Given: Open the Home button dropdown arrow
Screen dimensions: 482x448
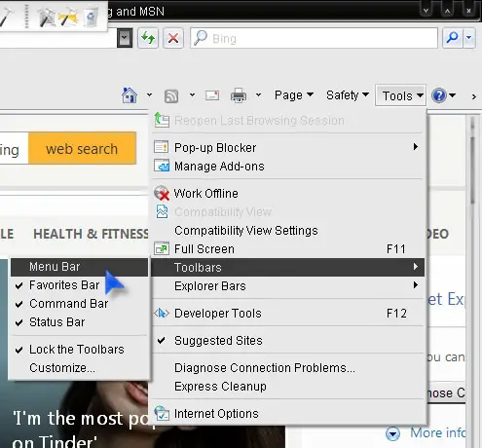Looking at the screenshot, I should click(149, 95).
